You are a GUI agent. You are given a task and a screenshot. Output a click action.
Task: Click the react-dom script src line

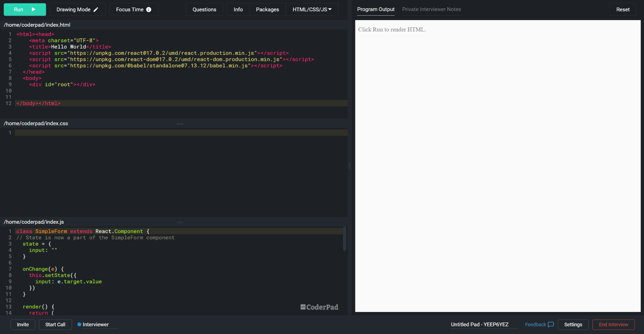click(x=171, y=59)
